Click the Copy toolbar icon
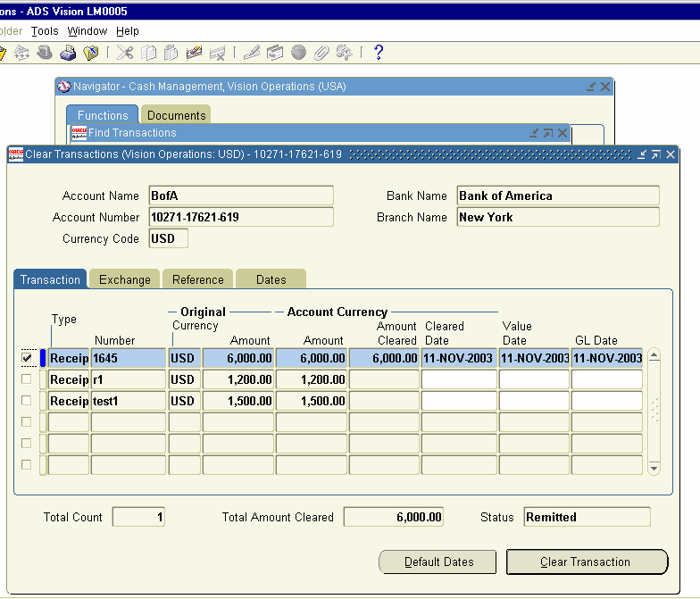 pyautogui.click(x=148, y=53)
